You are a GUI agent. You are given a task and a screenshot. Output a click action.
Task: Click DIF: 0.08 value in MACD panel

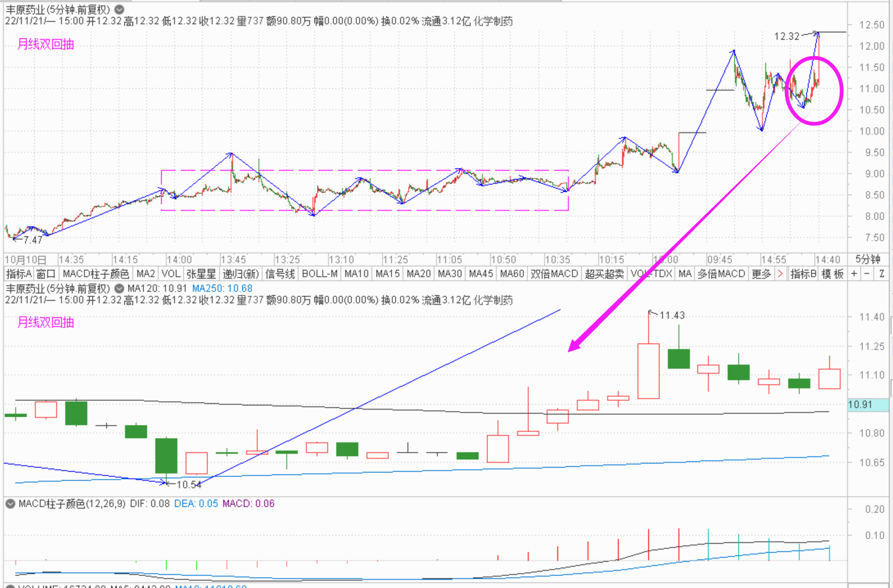pos(150,503)
